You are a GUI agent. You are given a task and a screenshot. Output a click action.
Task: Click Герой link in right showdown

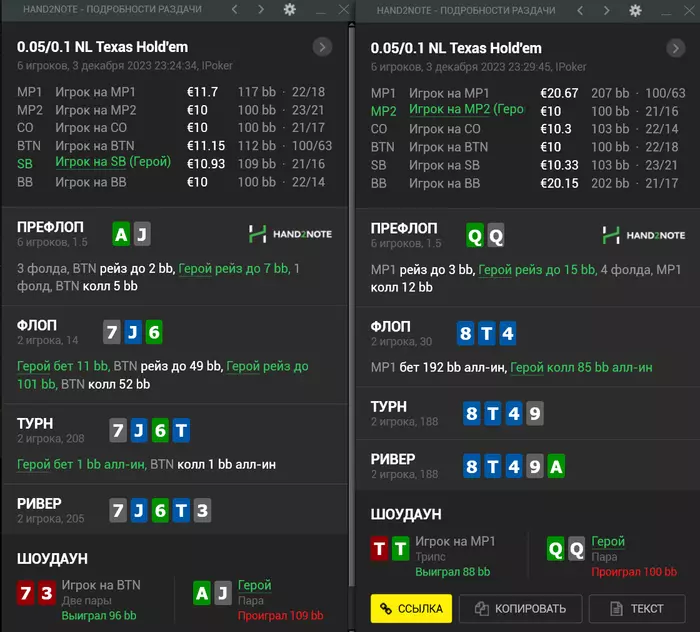coord(608,541)
